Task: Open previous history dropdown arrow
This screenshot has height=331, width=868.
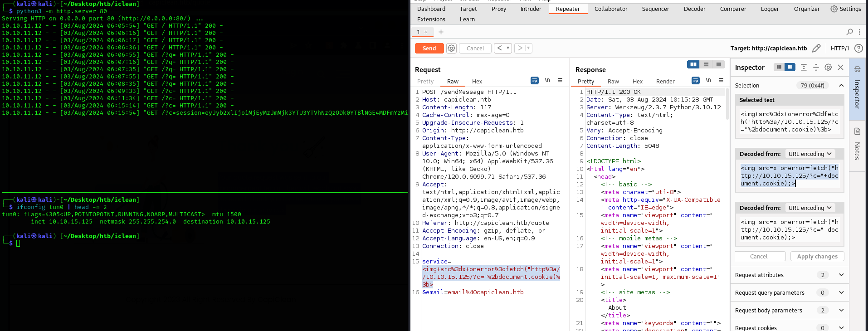Action: [x=508, y=48]
